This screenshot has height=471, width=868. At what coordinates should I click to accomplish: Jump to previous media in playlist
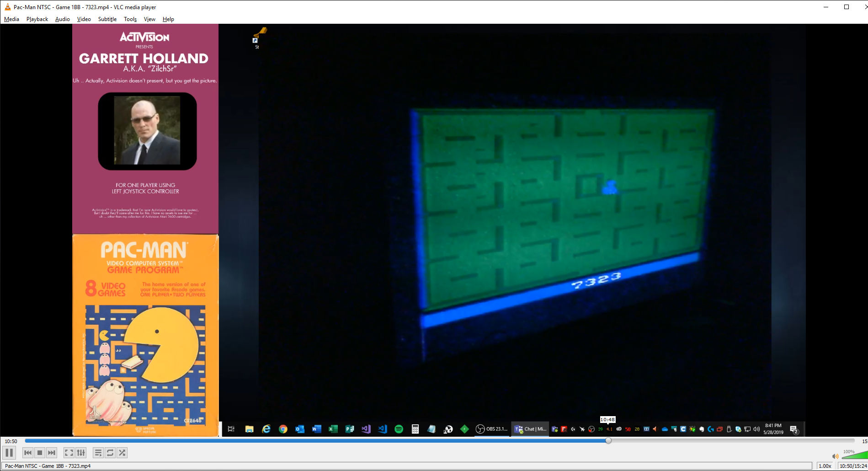click(x=28, y=453)
